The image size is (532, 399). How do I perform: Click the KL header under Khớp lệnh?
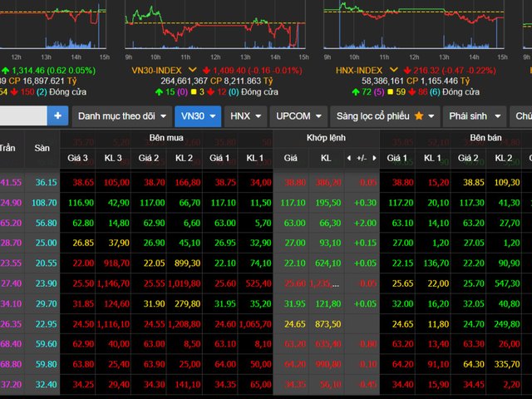pos(325,157)
